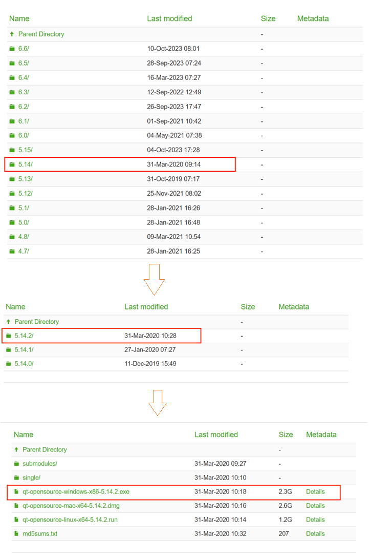Screen dimensions: 392x560
Task: Open the submodules/ folder
Action: pos(40,464)
